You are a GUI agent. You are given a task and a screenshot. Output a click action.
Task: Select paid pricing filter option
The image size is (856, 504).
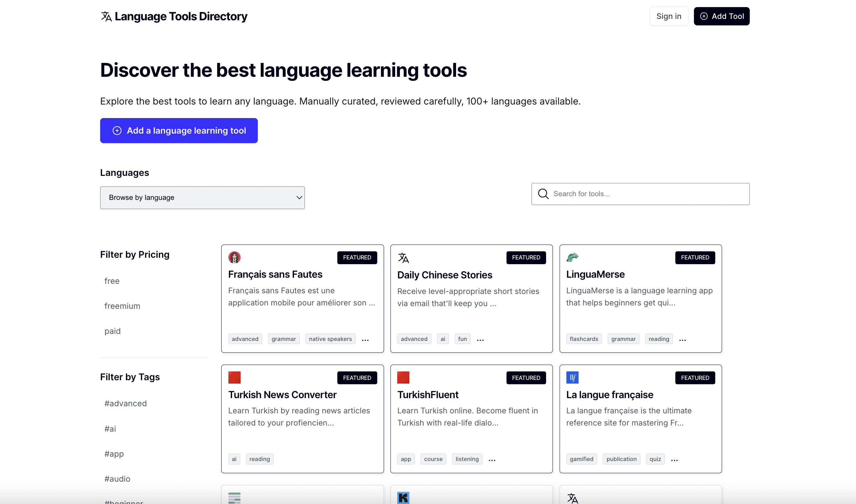[113, 330]
